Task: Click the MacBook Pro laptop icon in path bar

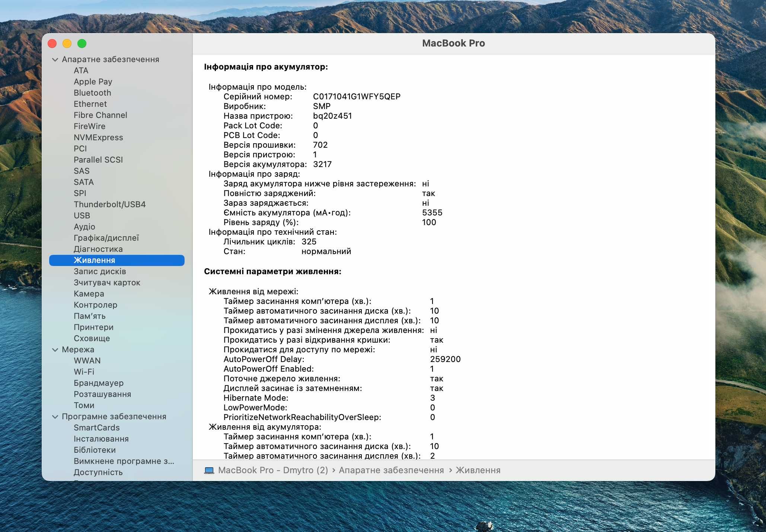Action: click(209, 470)
